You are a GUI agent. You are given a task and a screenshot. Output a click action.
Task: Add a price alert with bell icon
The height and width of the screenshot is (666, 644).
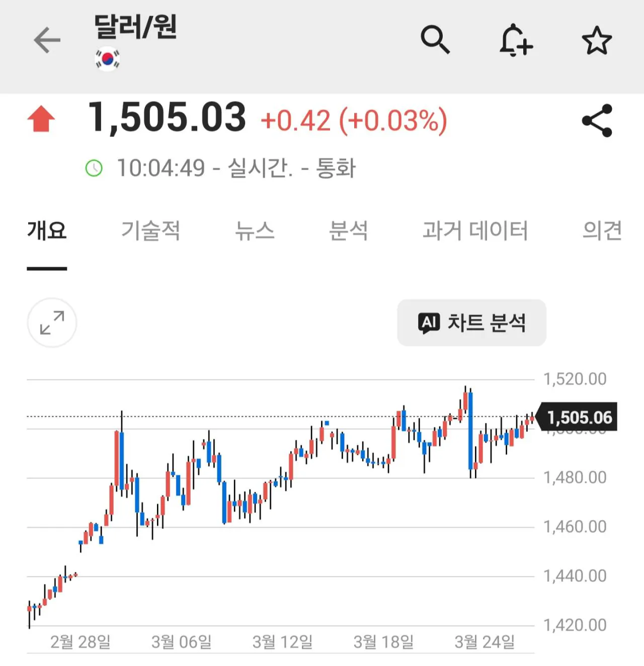coord(516,40)
